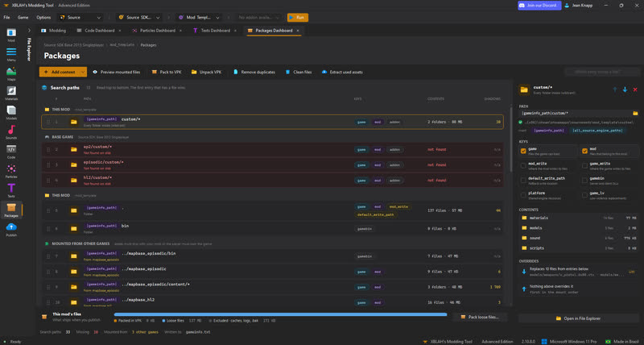The image size is (644, 345).
Task: Delete custom/* entry with the red X
Action: 635,89
